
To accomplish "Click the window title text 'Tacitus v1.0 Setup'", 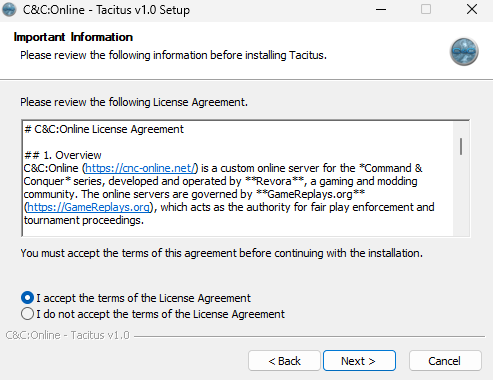I will [143, 10].
